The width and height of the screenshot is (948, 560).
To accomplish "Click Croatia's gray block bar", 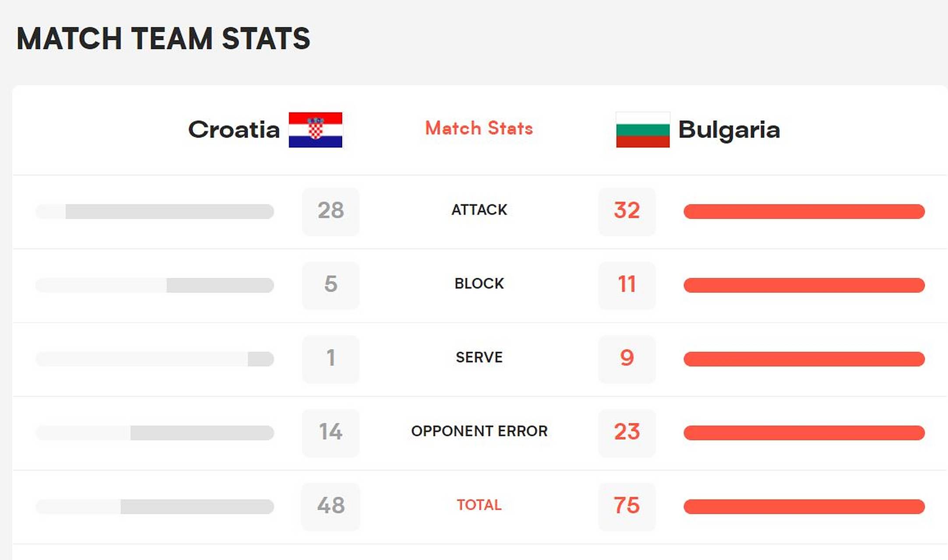I will pos(220,285).
